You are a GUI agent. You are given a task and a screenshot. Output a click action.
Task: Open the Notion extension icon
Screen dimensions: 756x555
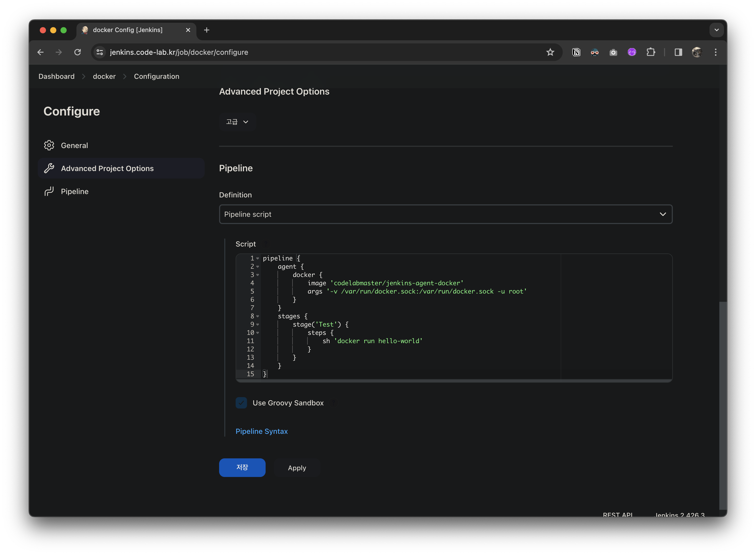(x=576, y=52)
